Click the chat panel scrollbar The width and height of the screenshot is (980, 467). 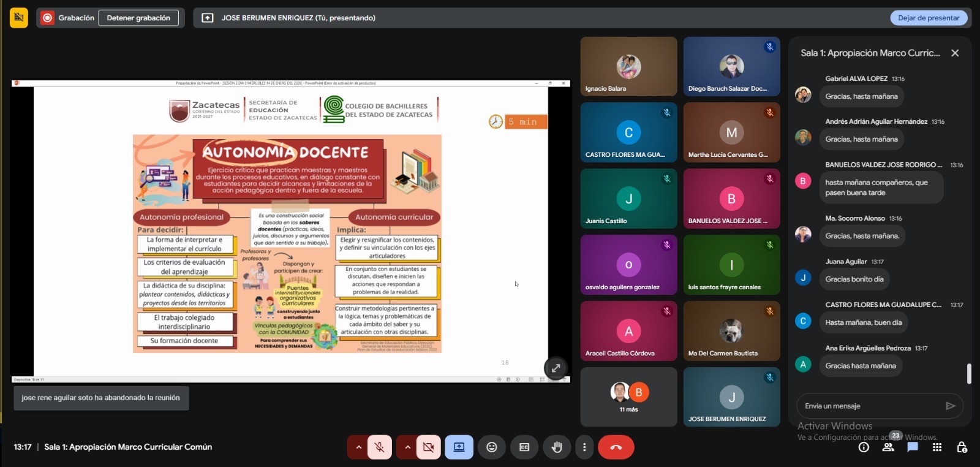pos(969,373)
